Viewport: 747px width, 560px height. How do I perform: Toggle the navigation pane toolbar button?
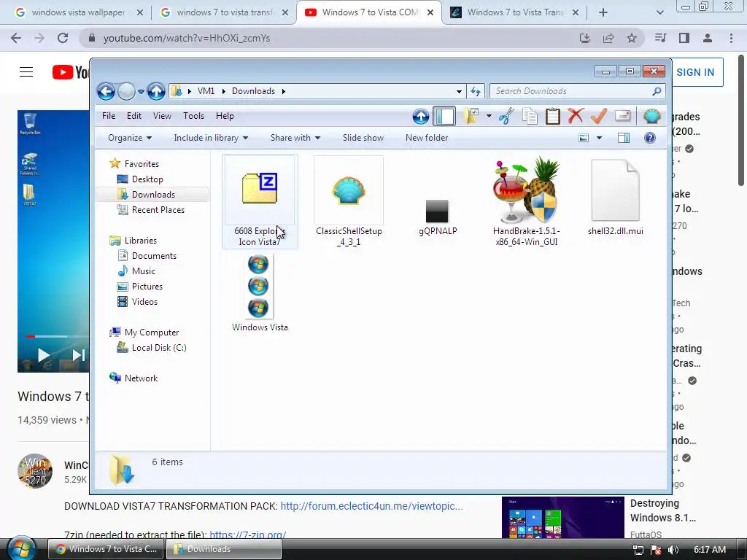point(444,116)
